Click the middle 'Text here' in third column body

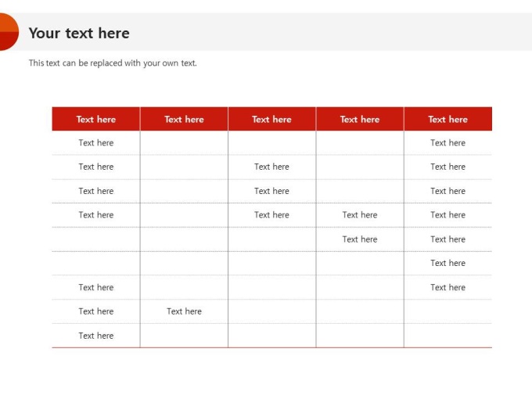pos(271,191)
